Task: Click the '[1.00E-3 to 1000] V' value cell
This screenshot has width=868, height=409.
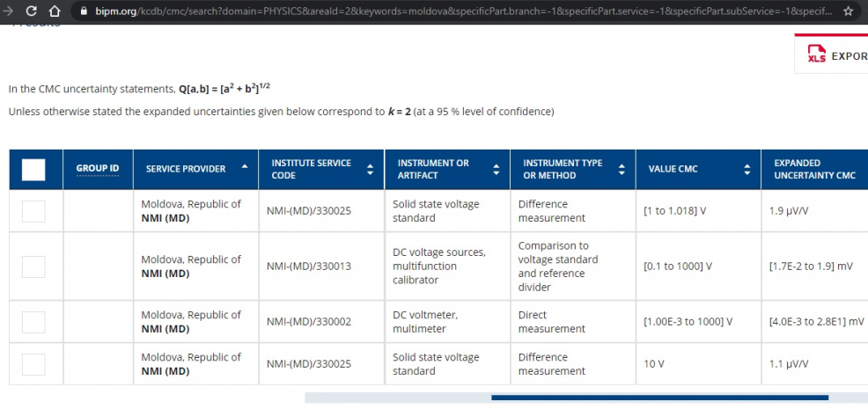Action: coord(699,322)
